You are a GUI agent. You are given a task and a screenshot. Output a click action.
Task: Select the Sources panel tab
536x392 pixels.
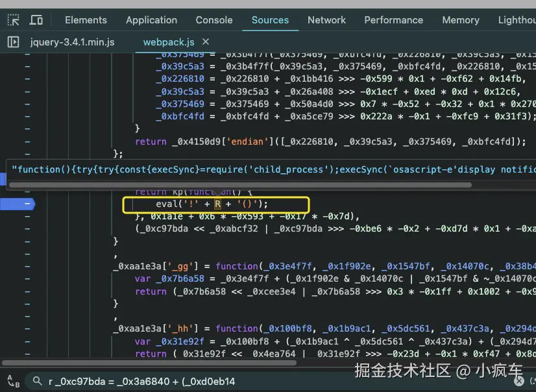pos(270,20)
